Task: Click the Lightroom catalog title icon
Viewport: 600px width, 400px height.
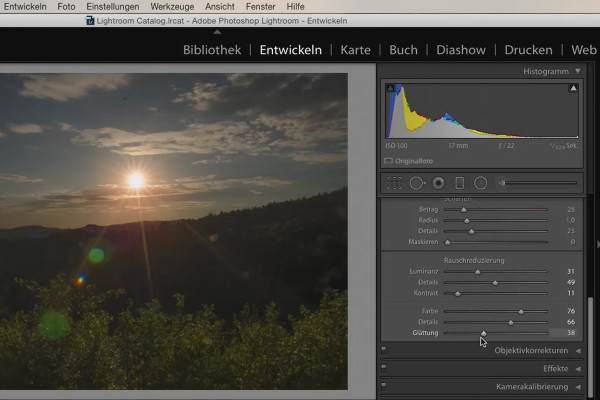Action: point(90,21)
